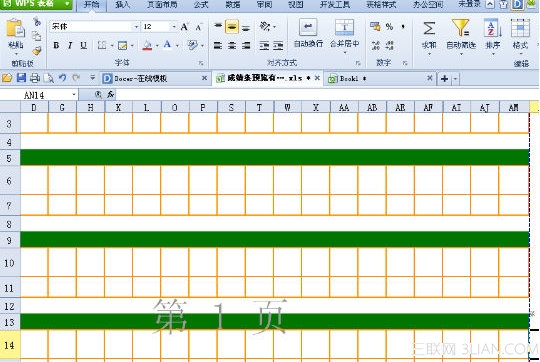Click the Name Box showing AN14
Viewport: 540px width, 362px height.
coord(39,95)
